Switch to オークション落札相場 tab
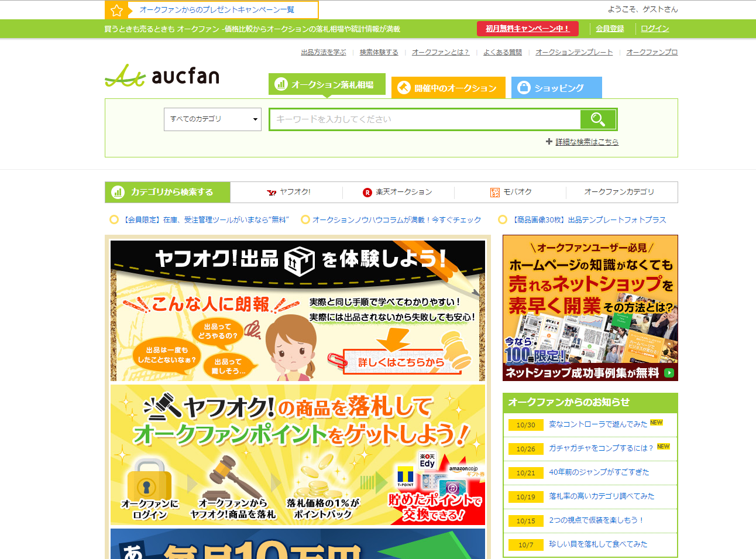 coord(327,84)
